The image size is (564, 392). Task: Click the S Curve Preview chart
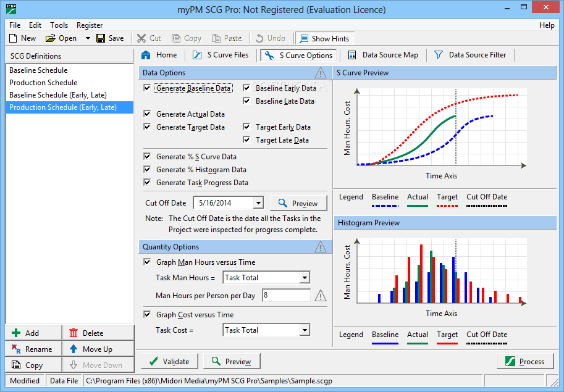441,129
